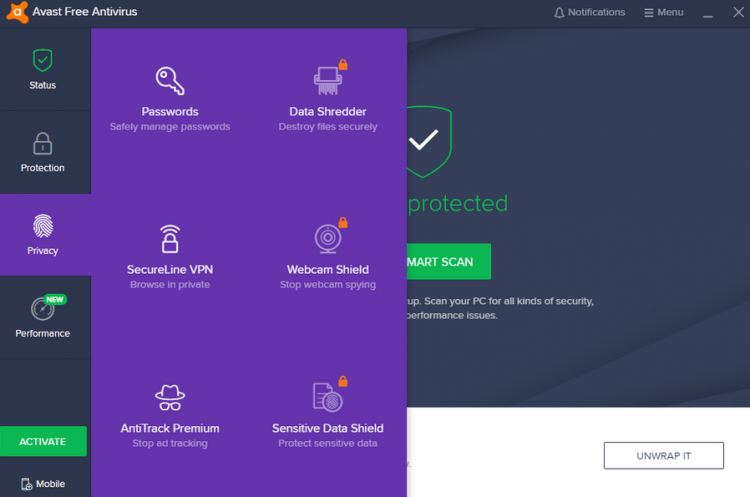Open Data Shredder shredder icon
Image resolution: width=750 pixels, height=497 pixels.
pos(327,80)
